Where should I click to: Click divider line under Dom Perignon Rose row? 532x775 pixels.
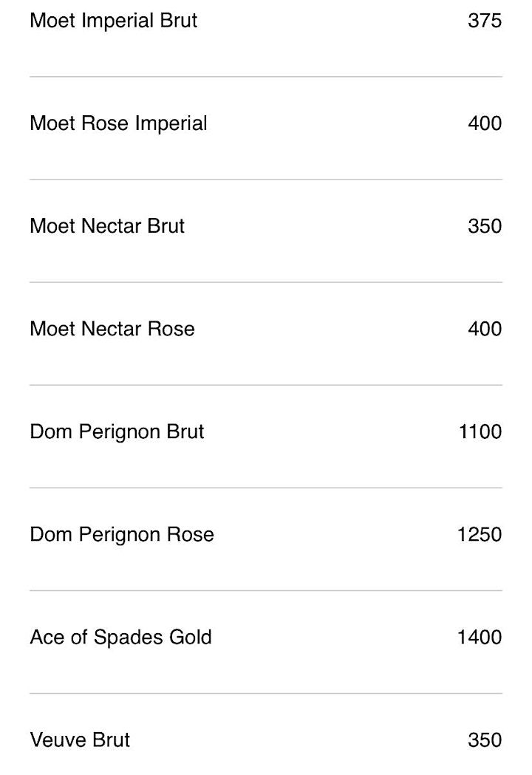(x=266, y=590)
